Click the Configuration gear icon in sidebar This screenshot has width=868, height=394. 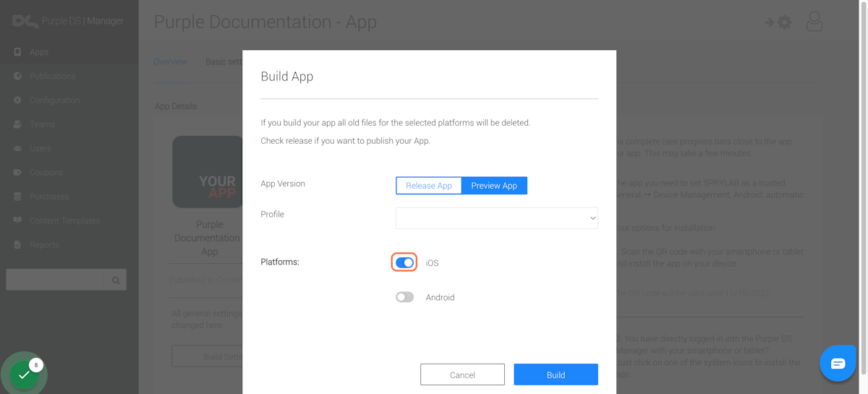17,100
